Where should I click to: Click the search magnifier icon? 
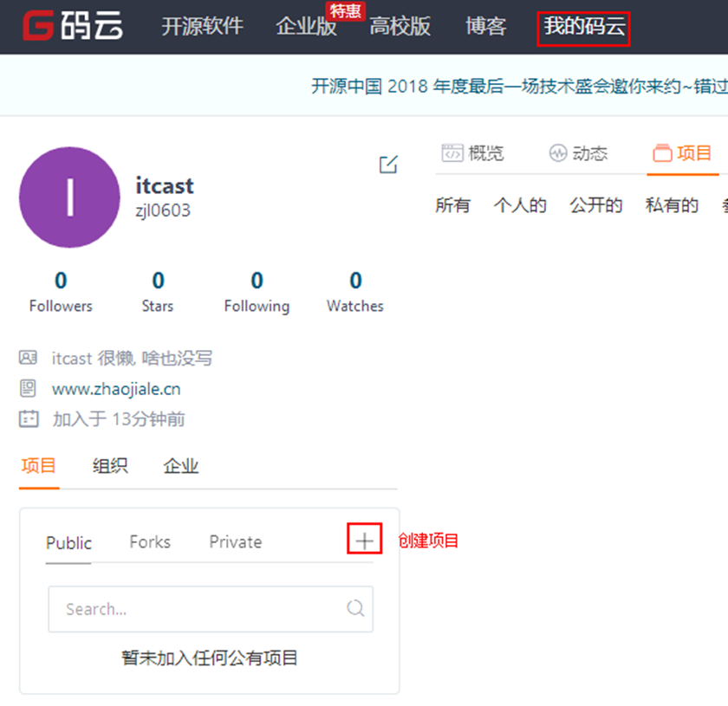[355, 607]
